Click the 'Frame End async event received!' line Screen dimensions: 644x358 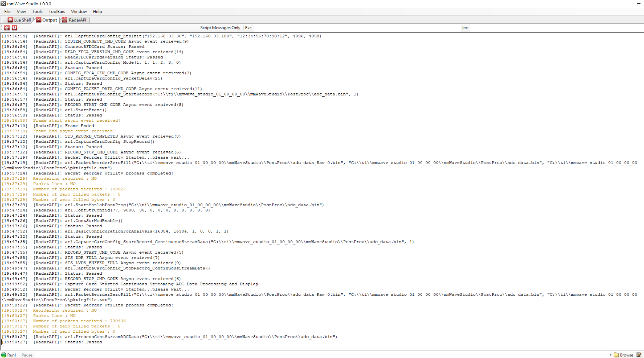(x=58, y=131)
